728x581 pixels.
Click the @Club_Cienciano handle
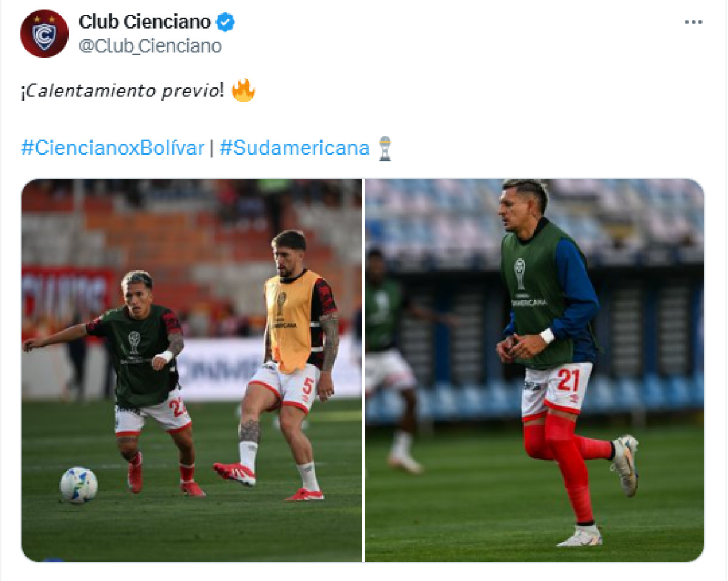150,46
